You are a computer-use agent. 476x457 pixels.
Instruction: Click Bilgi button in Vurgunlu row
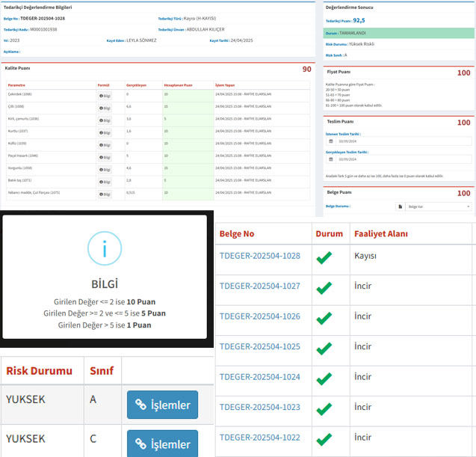(x=105, y=169)
